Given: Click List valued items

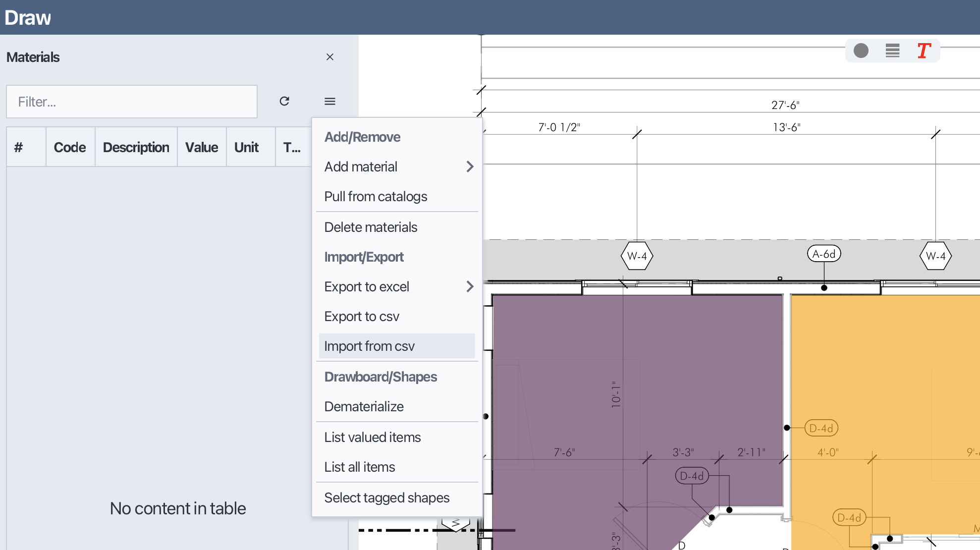Looking at the screenshot, I should coord(372,437).
